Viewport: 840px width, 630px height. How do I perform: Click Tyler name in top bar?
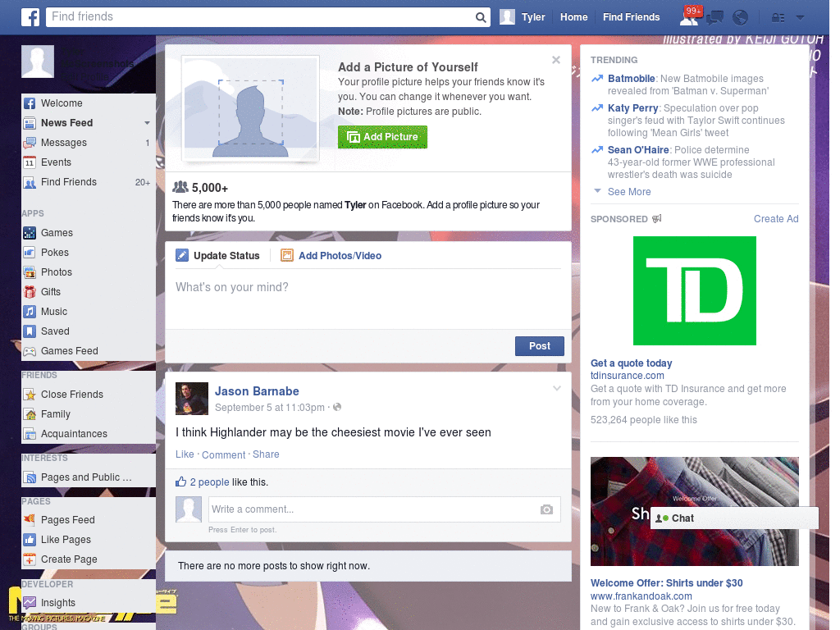533,17
